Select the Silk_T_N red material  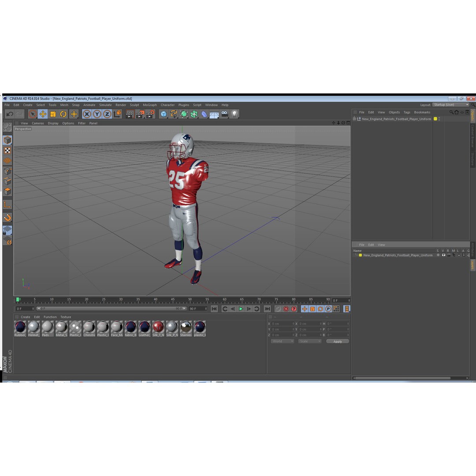pos(158,329)
